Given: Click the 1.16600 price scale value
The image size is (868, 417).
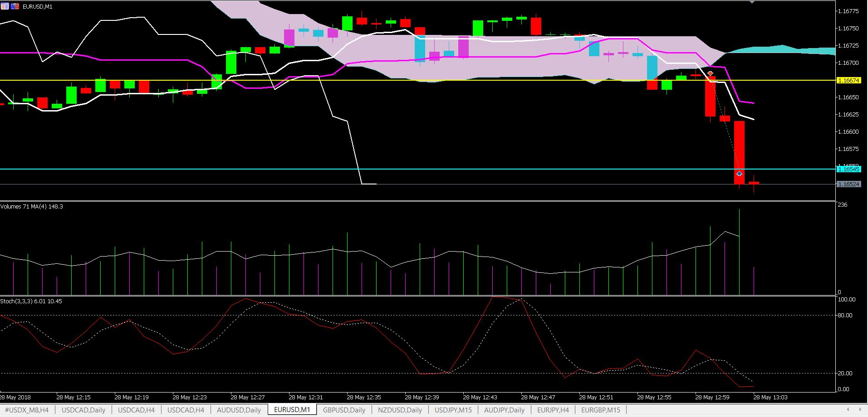Looking at the screenshot, I should [848, 132].
